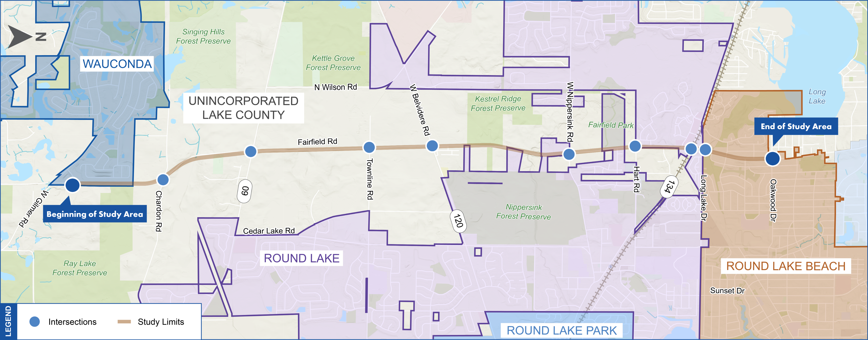Image resolution: width=868 pixels, height=340 pixels.
Task: Click the Route 120 highway shield icon
Action: pos(454,221)
